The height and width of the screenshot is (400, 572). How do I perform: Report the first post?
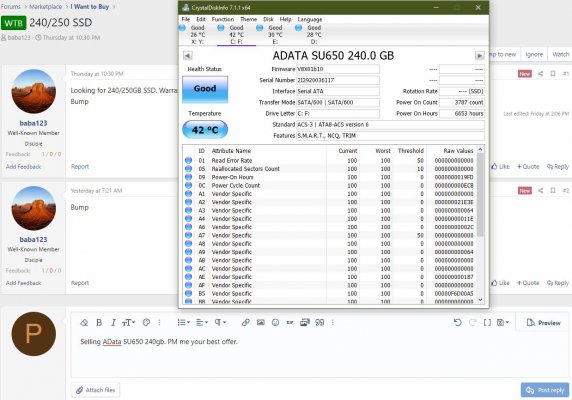pos(80,167)
